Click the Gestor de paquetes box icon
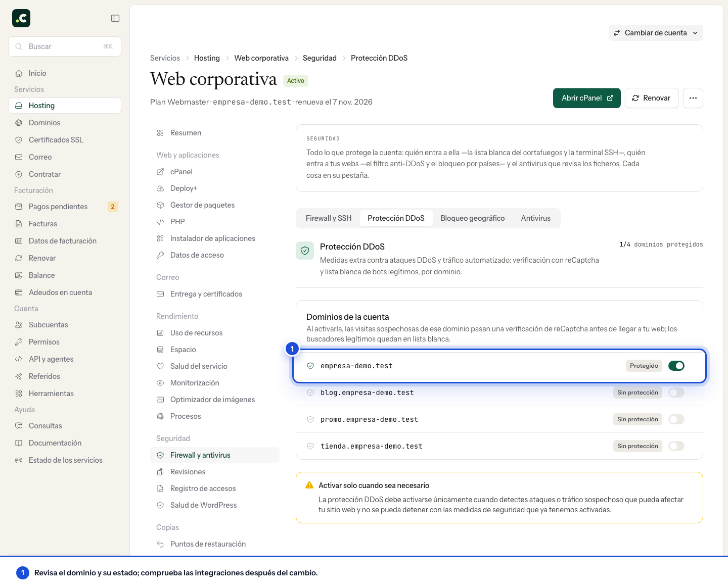Image resolution: width=728 pixels, height=588 pixels. pos(160,205)
